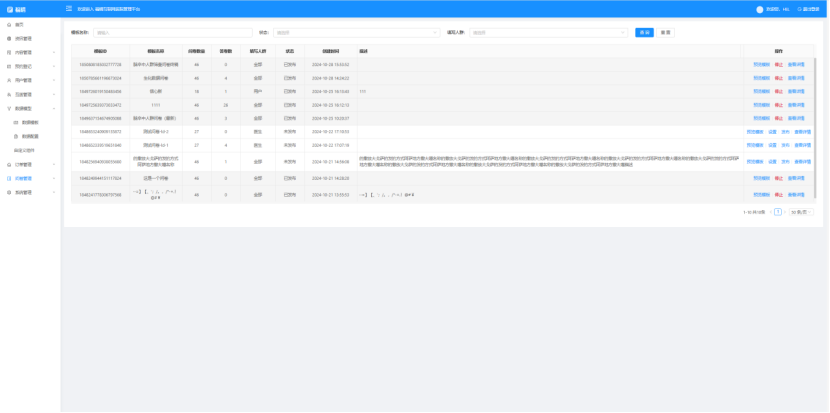This screenshot has width=830, height=413.
Task: Click the 重置 reset button
Action: (x=665, y=32)
